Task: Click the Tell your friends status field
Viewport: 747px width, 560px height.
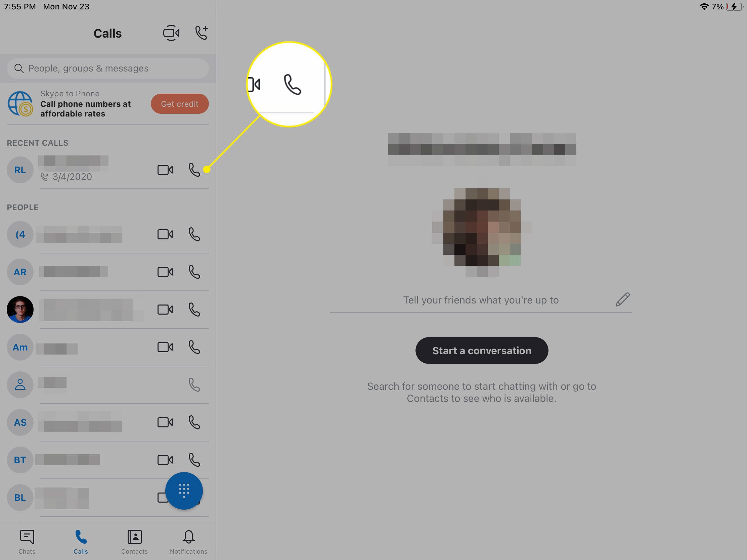Action: pyautogui.click(x=481, y=300)
